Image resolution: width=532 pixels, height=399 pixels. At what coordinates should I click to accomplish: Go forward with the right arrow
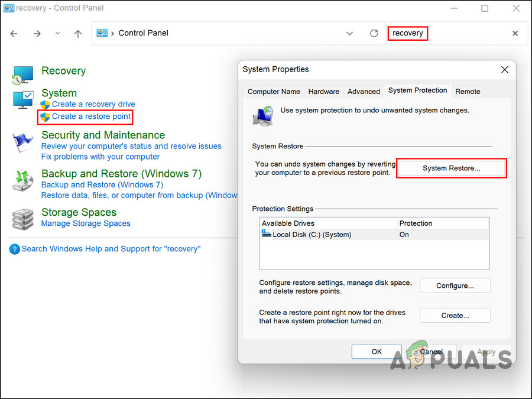tap(37, 33)
